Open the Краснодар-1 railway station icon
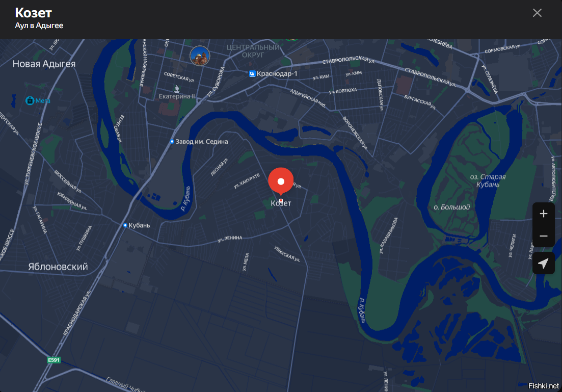 (252, 73)
